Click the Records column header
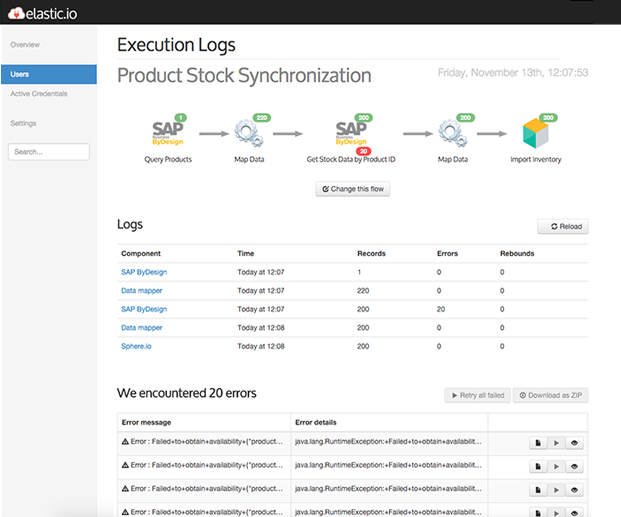621x517 pixels. click(x=371, y=254)
